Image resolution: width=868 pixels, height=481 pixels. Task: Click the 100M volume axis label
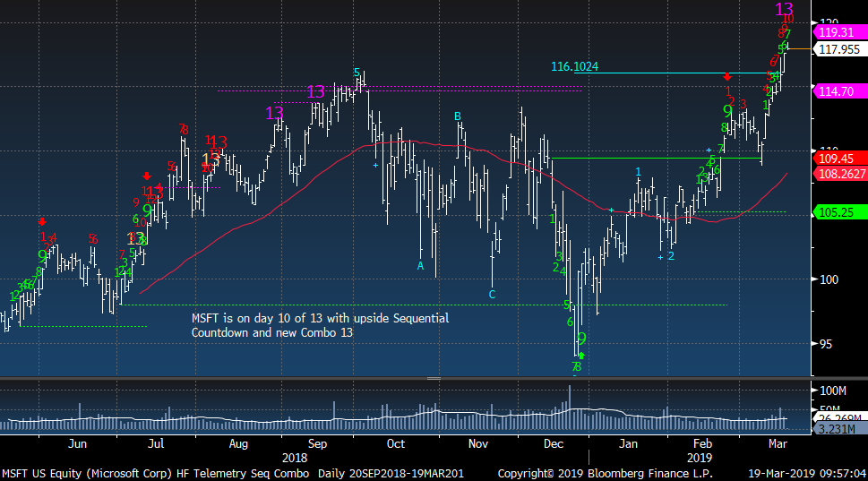click(x=832, y=391)
